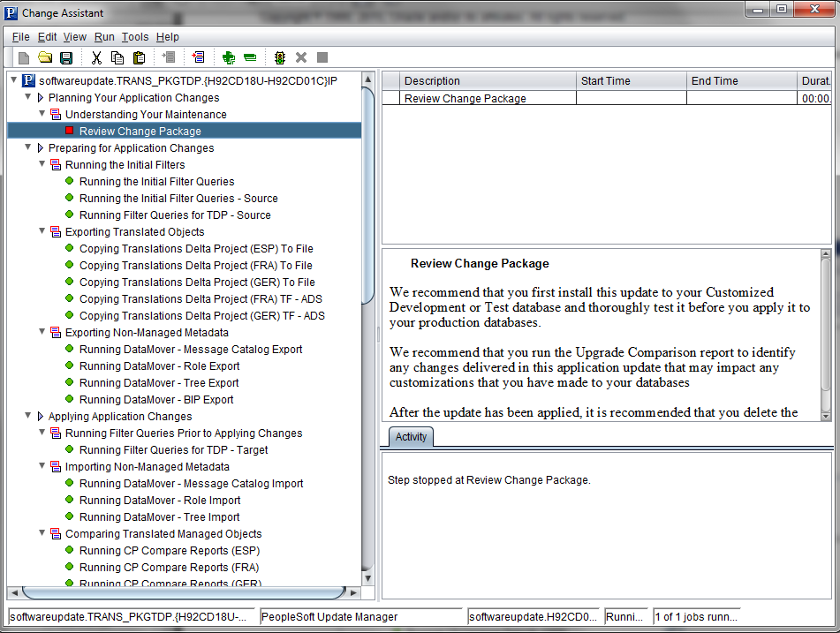Select Copying Translations Delta Project (ESP) To File

(x=196, y=248)
